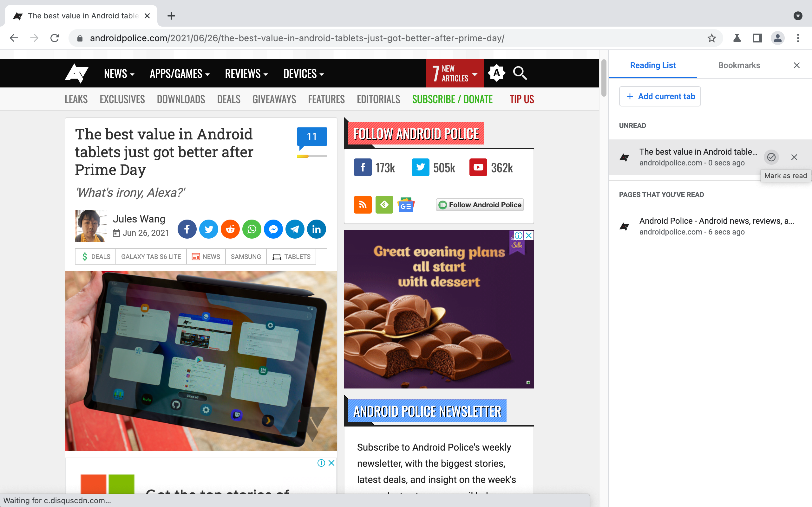Open the site search
Viewport: 812px width, 507px height.
click(x=520, y=73)
